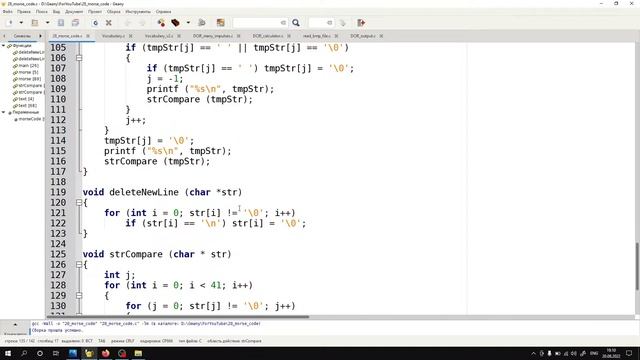Open the recent files dropdown arrow
Screen dimensions: 640x360
[47, 23]
